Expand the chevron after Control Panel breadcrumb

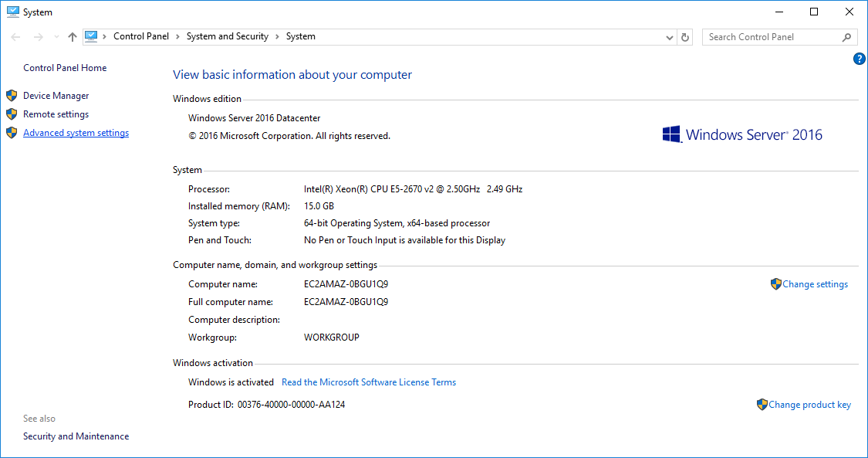[x=176, y=36]
